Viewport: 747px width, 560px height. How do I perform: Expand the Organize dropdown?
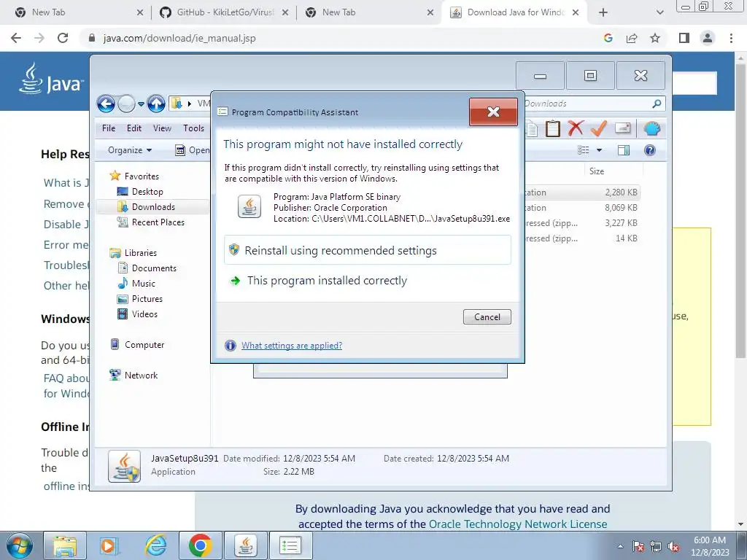coord(130,150)
